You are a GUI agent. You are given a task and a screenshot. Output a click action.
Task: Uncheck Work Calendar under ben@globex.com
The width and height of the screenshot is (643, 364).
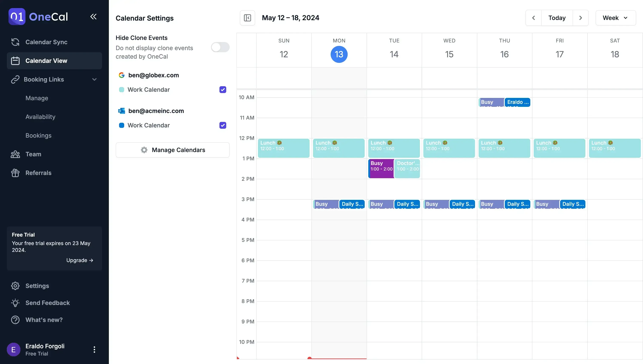(222, 89)
